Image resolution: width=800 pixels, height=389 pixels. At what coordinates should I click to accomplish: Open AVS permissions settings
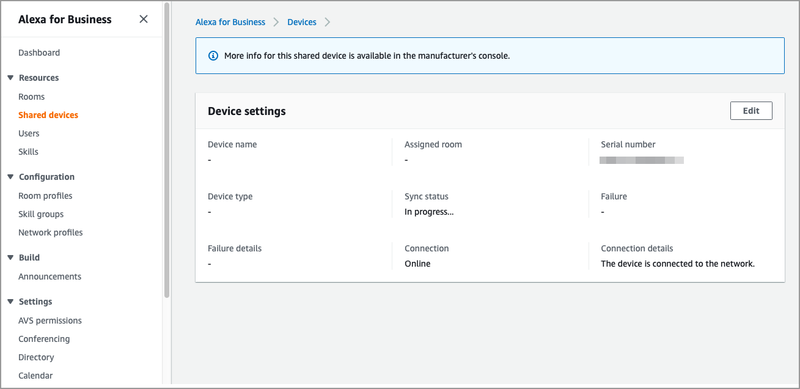click(x=50, y=321)
